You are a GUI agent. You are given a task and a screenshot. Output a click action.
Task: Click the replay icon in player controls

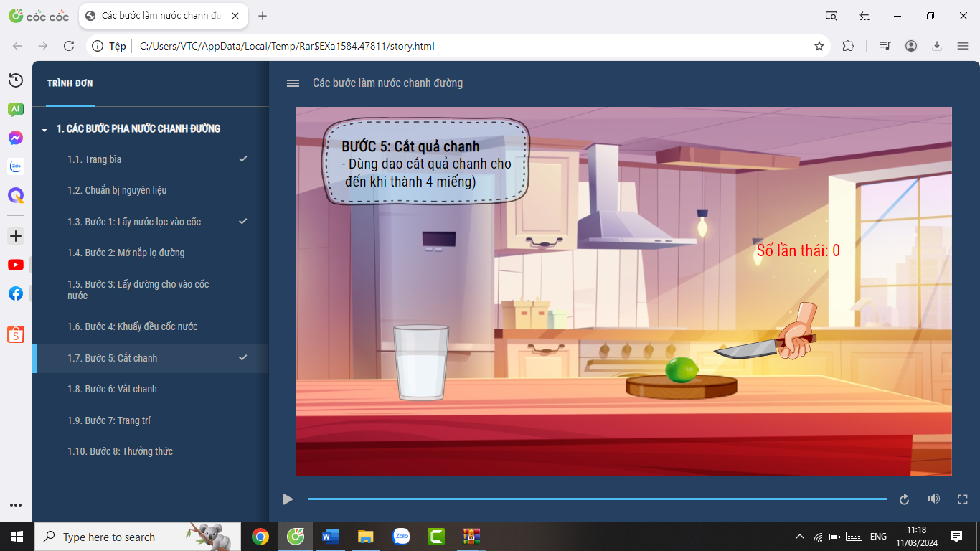coord(904,499)
